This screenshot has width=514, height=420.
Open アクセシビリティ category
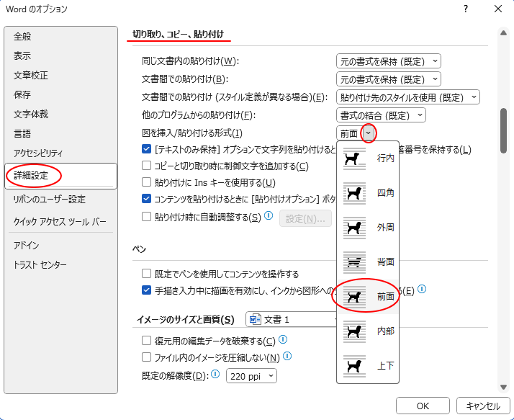(61, 153)
